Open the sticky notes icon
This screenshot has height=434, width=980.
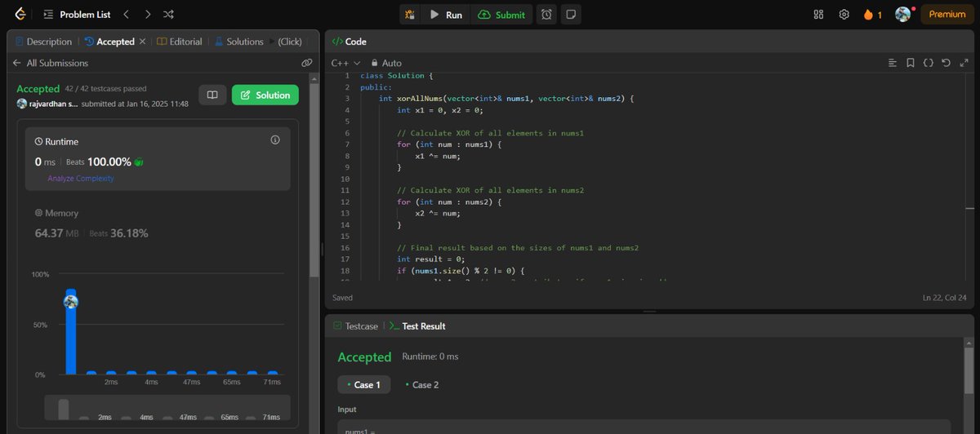pyautogui.click(x=571, y=15)
